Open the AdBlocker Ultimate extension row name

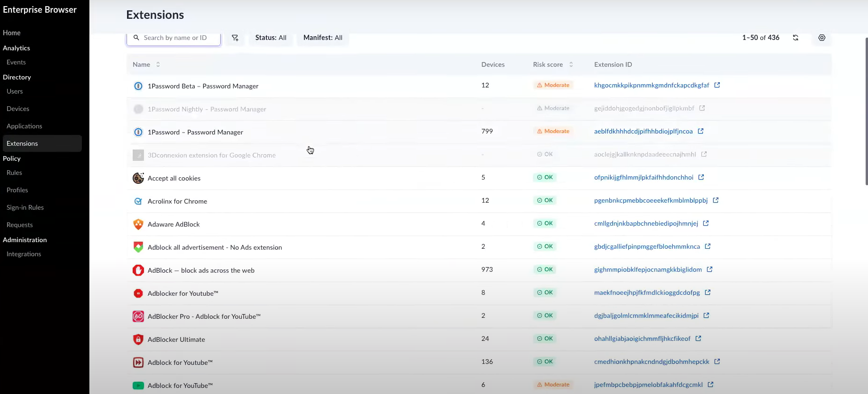coord(176,339)
